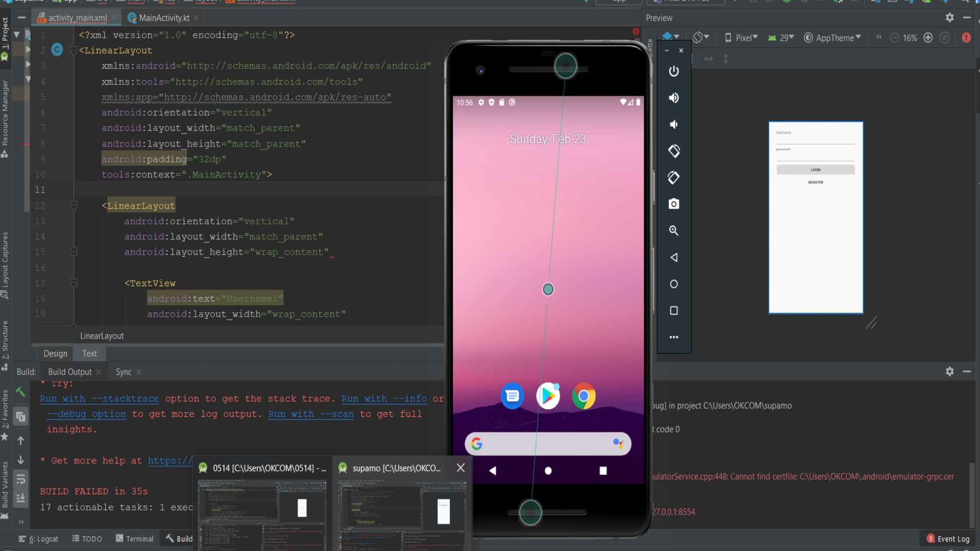
Task: Click emulator volume up icon
Action: 674,98
